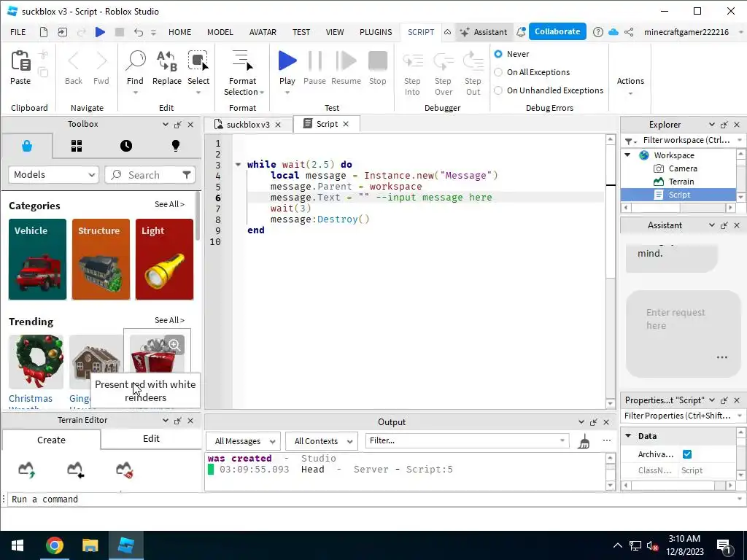
Task: Switch Terrain Editor to Edit tab
Action: tap(151, 438)
